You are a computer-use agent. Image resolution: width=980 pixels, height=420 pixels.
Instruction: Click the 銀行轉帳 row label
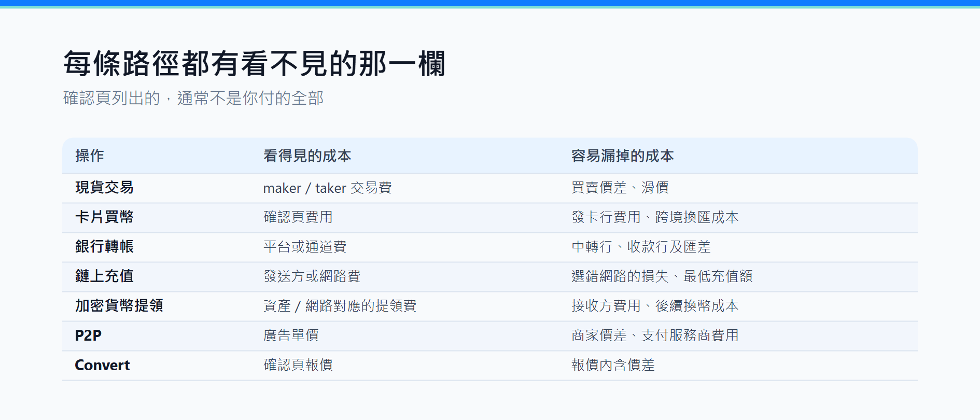click(104, 246)
